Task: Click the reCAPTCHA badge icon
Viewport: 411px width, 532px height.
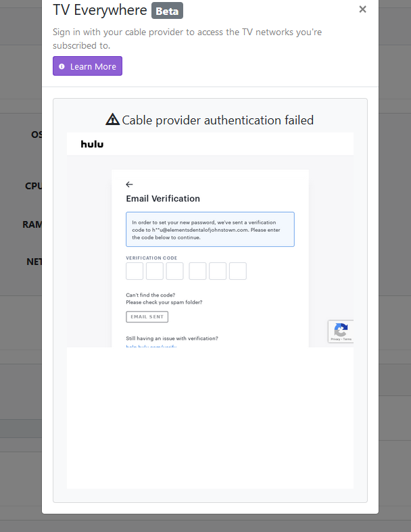Action: [x=341, y=330]
